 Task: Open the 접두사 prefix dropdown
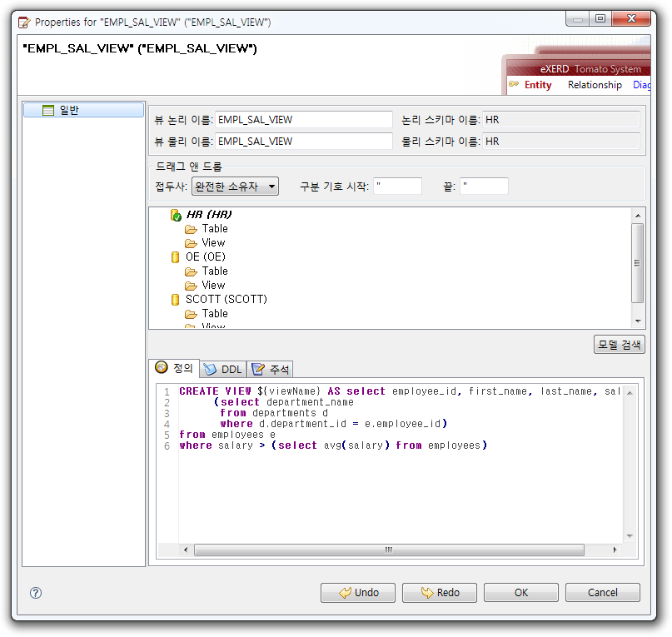tap(235, 187)
